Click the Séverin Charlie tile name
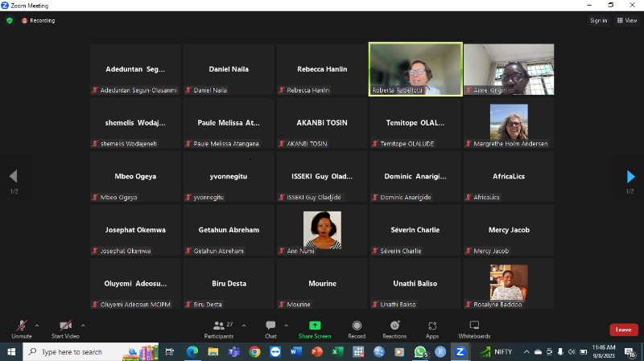 click(415, 230)
